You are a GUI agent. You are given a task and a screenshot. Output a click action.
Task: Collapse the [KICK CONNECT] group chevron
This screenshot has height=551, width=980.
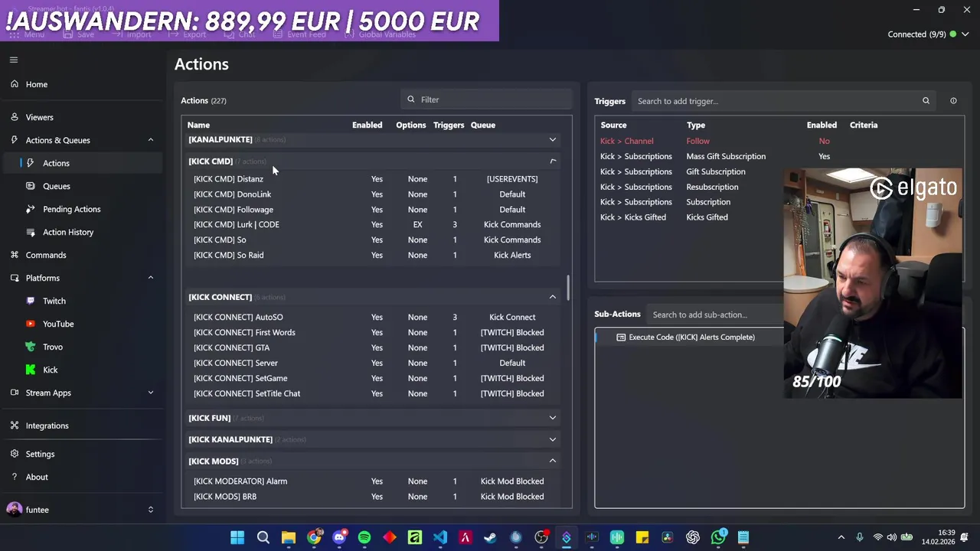point(553,297)
